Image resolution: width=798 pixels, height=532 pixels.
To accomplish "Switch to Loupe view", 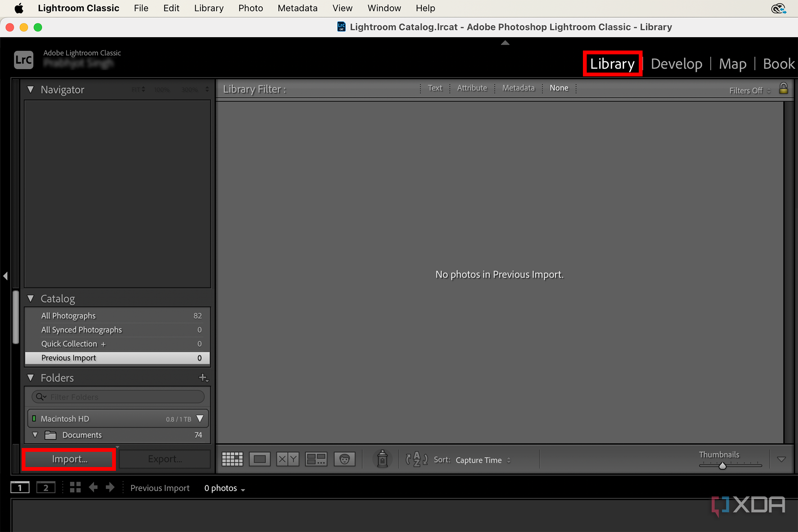I will pyautogui.click(x=260, y=459).
